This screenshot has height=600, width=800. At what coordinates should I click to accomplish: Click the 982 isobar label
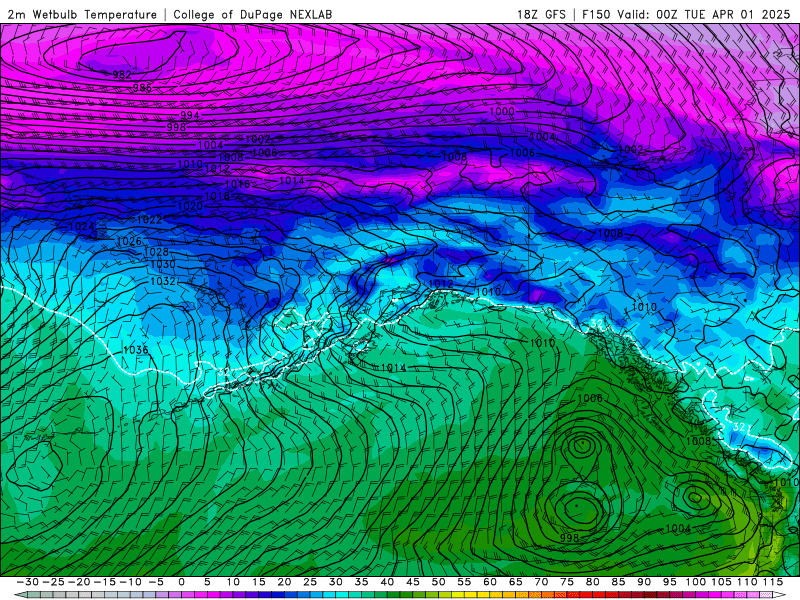[122, 75]
